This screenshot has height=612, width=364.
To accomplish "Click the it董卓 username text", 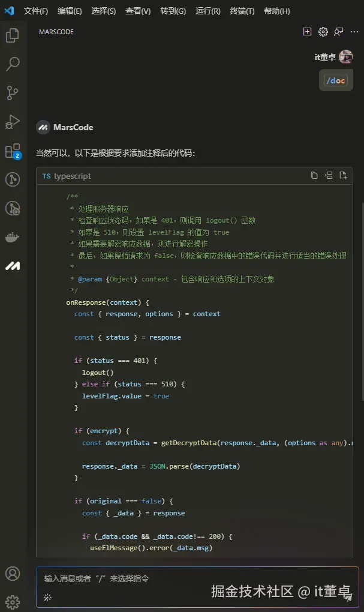I will 325,57.
